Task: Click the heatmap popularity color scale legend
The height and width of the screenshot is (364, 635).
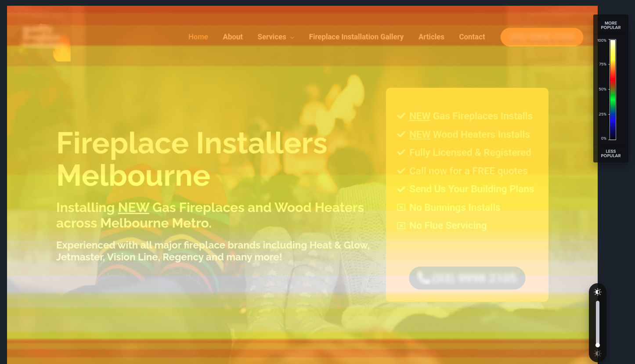Action: (612, 89)
